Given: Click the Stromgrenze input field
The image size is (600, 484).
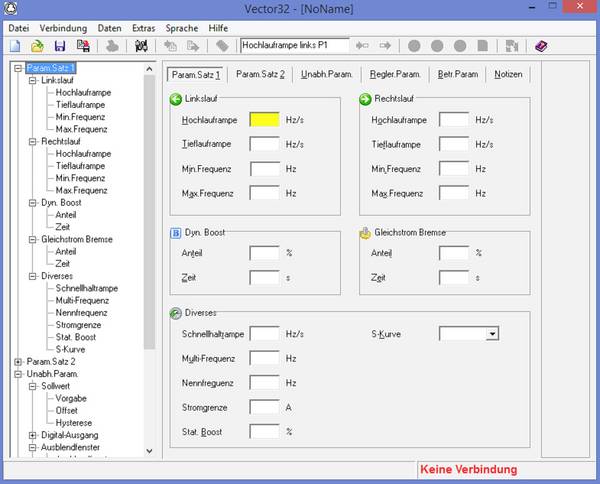Looking at the screenshot, I should 264,407.
